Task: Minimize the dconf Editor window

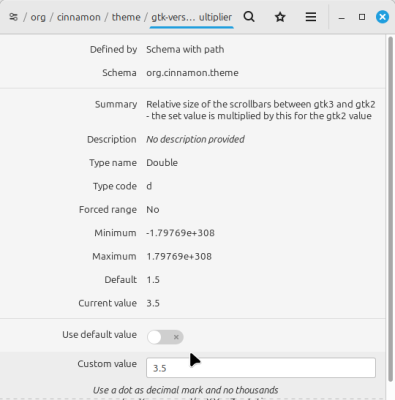Action: pyautogui.click(x=341, y=17)
